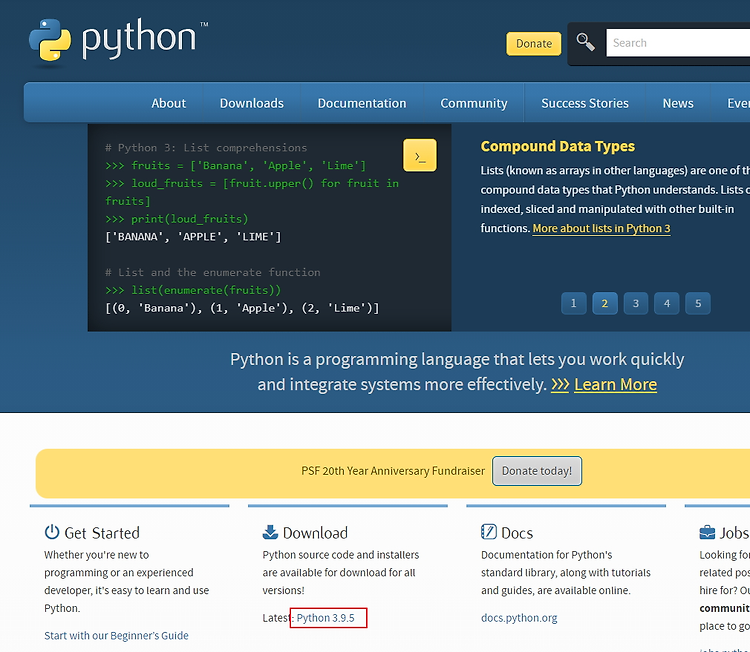Viewport: 750px width, 652px height.
Task: Open the Success Stories menu
Action: [x=585, y=103]
